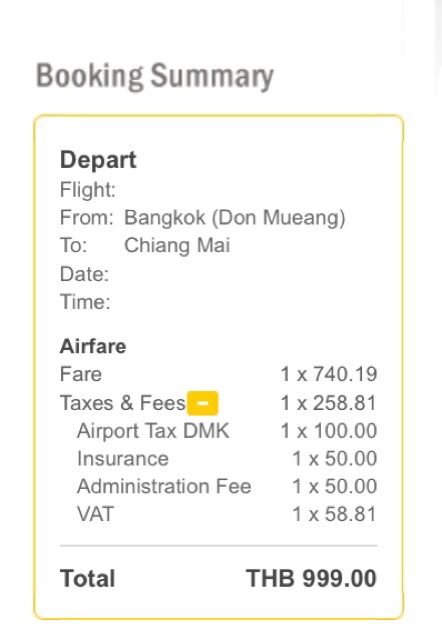Select Bangkok (Don Mueang) origin text
The height and width of the screenshot is (640, 442).
coord(235,218)
